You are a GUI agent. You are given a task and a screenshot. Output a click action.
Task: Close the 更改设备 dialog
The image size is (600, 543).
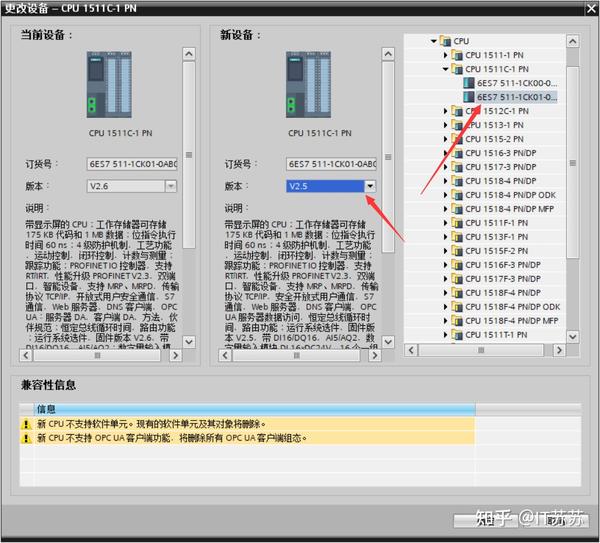tap(592, 9)
